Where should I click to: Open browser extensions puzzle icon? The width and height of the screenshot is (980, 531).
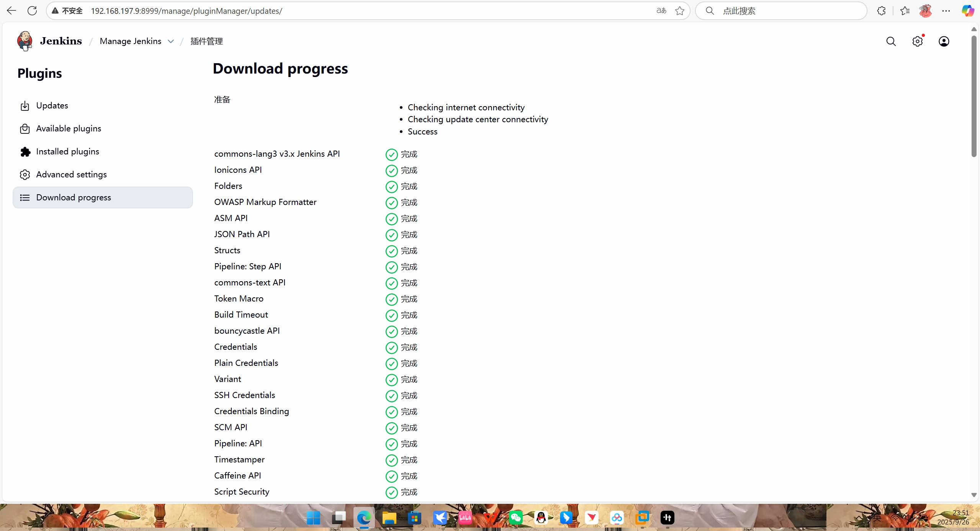click(x=881, y=11)
